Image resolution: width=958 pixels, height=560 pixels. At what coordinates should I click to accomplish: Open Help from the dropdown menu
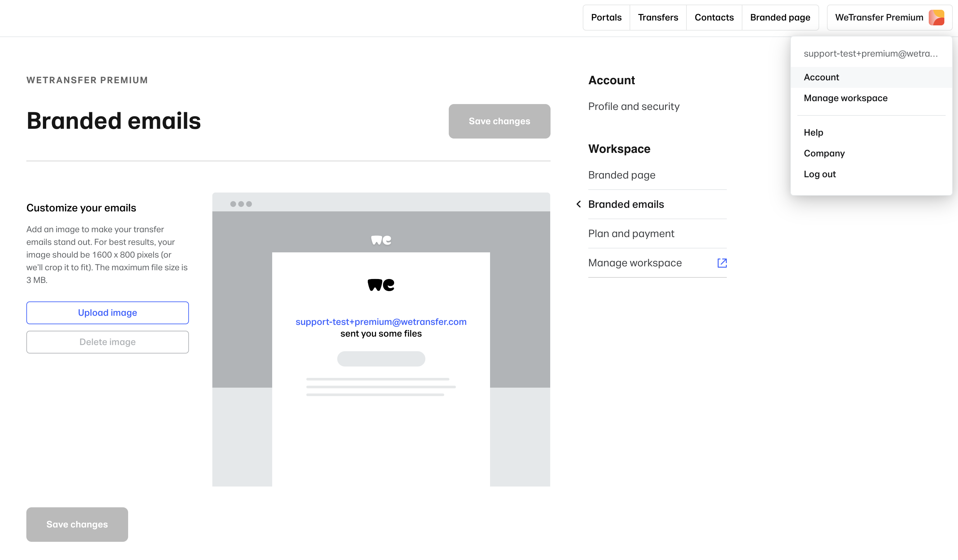871,133
